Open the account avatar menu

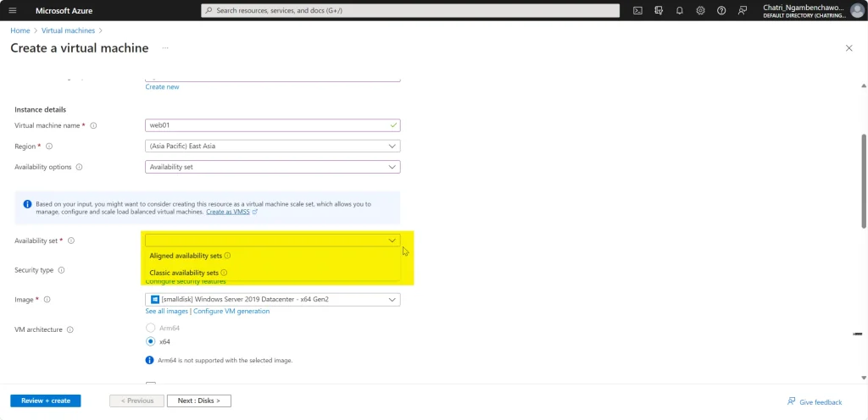point(856,10)
